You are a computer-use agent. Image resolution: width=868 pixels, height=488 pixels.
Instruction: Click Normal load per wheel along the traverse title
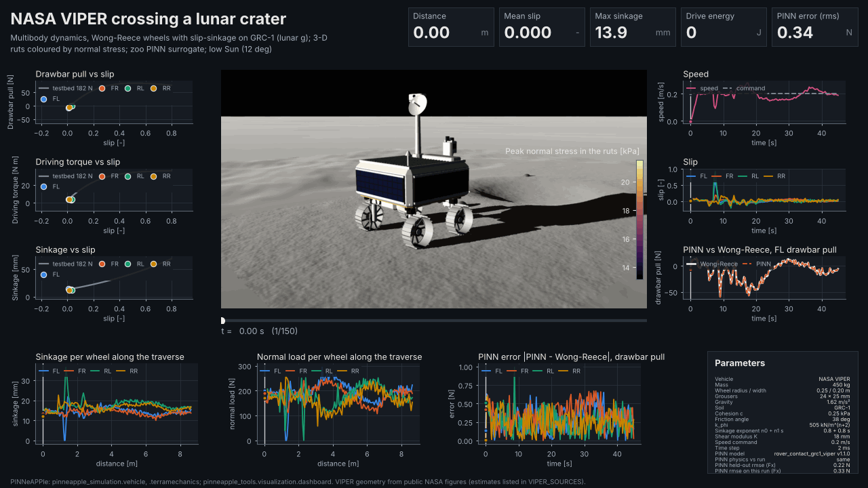339,357
